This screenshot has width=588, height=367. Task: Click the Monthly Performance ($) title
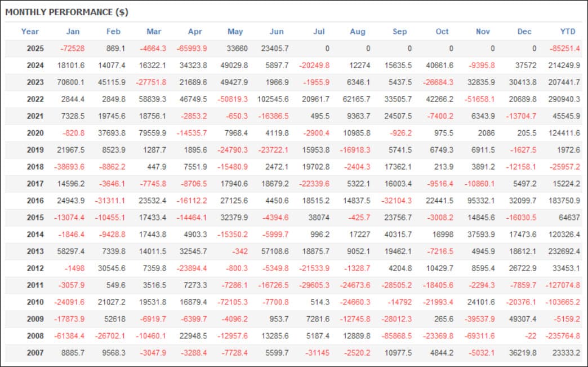coord(67,12)
